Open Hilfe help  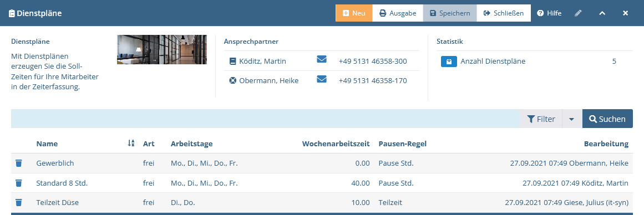pos(549,13)
